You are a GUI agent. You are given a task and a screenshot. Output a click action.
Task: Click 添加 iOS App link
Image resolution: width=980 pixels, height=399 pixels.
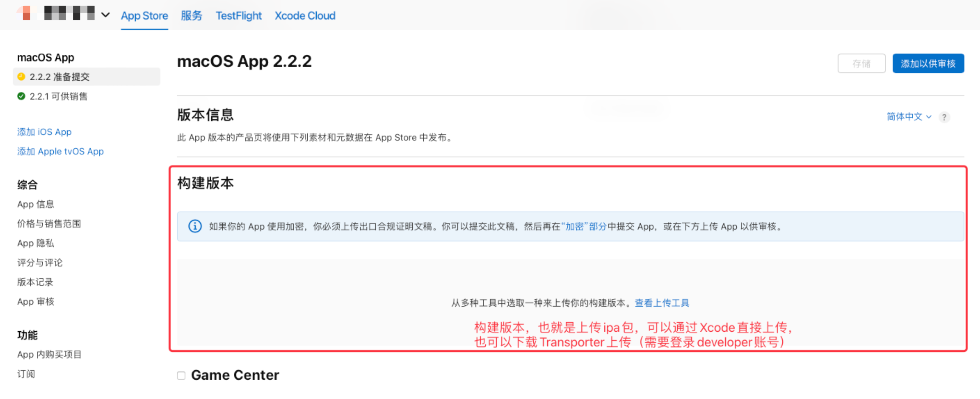[44, 132]
